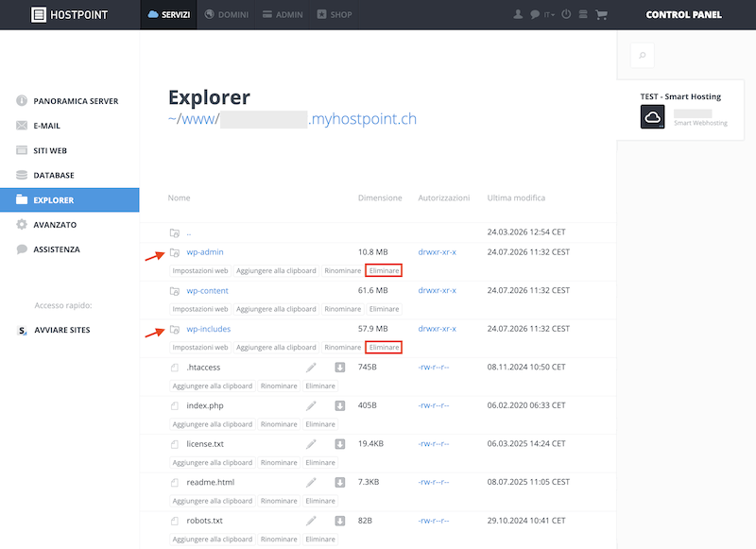Screen dimensions: 756x549
Task: Edit readme.html with the pencil icon
Action: click(x=311, y=483)
